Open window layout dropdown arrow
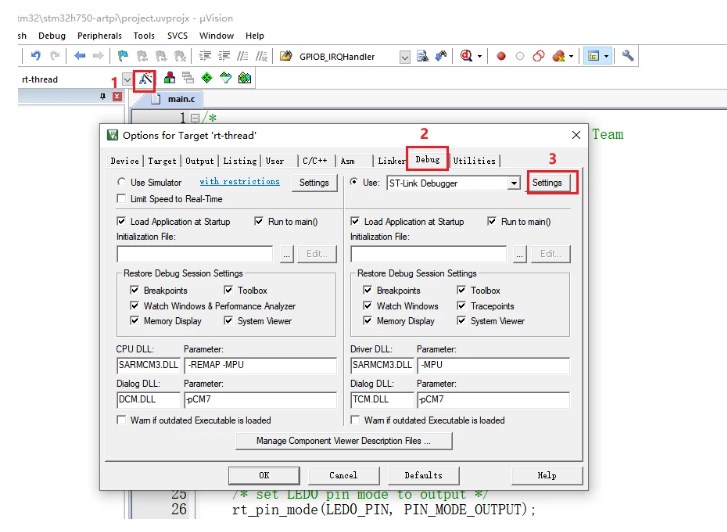Image resolution: width=727 pixels, height=532 pixels. point(606,56)
